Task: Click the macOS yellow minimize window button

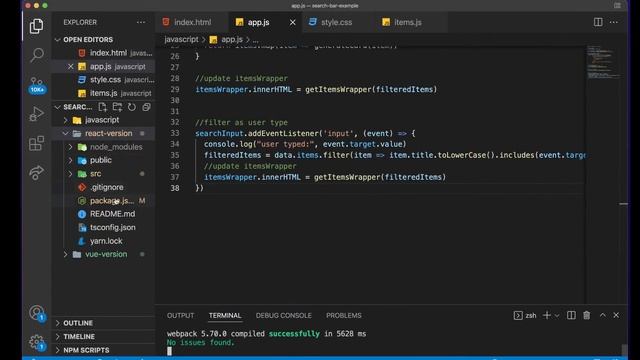Action: (x=36, y=6)
